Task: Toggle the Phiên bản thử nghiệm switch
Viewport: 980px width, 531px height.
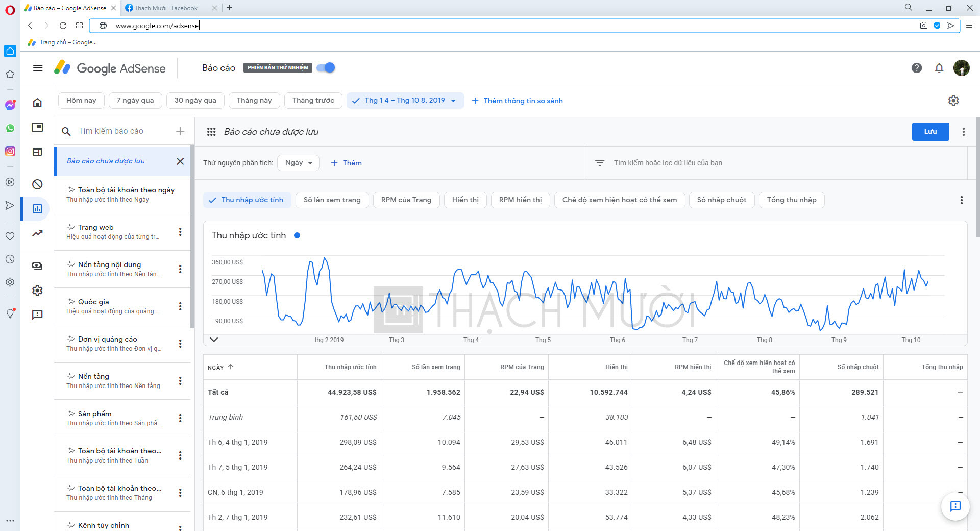Action: (326, 68)
